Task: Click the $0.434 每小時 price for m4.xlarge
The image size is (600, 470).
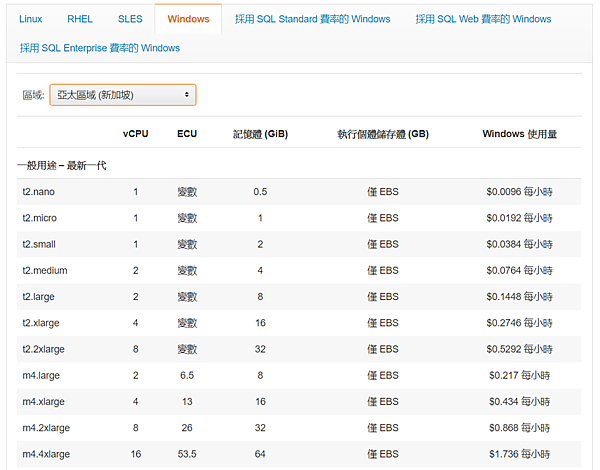Action: coord(519,402)
